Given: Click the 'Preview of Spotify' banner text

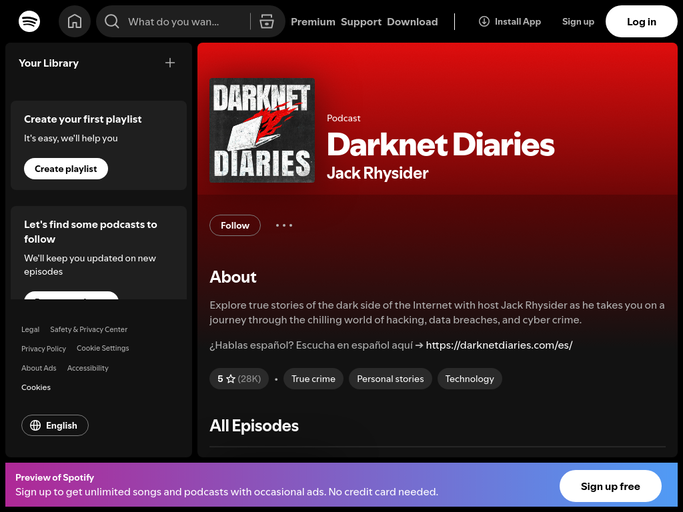Looking at the screenshot, I should (x=54, y=478).
